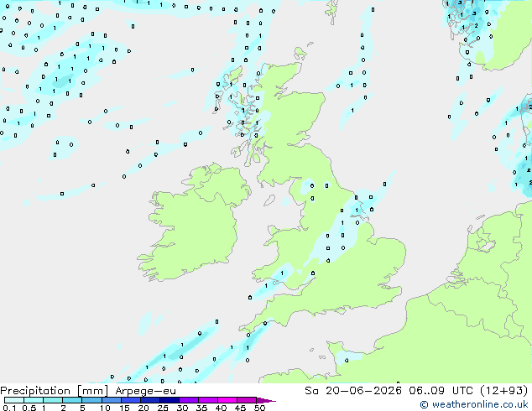Click the "Sa 20-06-2026" date text

353,391
